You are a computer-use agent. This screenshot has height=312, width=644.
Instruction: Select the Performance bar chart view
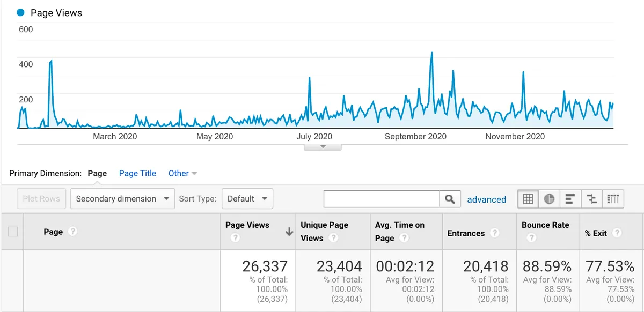click(570, 199)
